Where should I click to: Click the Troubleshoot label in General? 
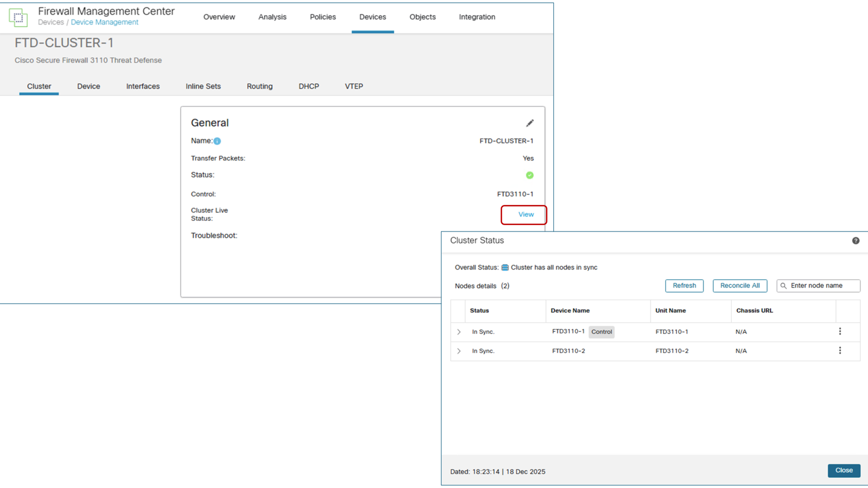214,235
